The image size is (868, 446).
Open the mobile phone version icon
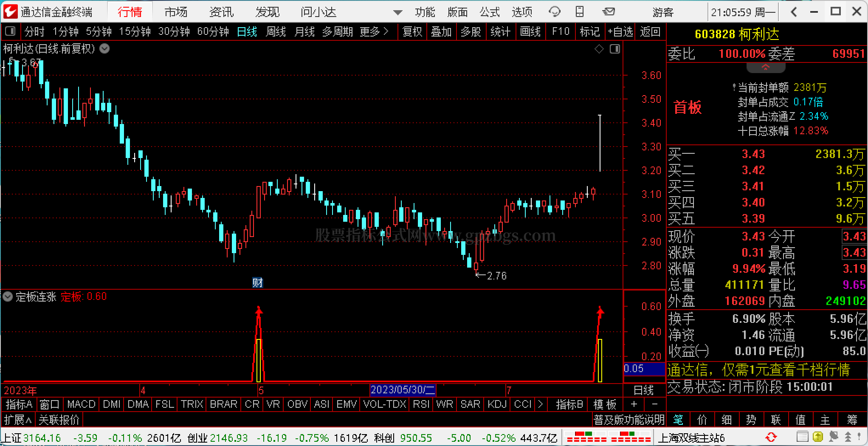[580, 12]
